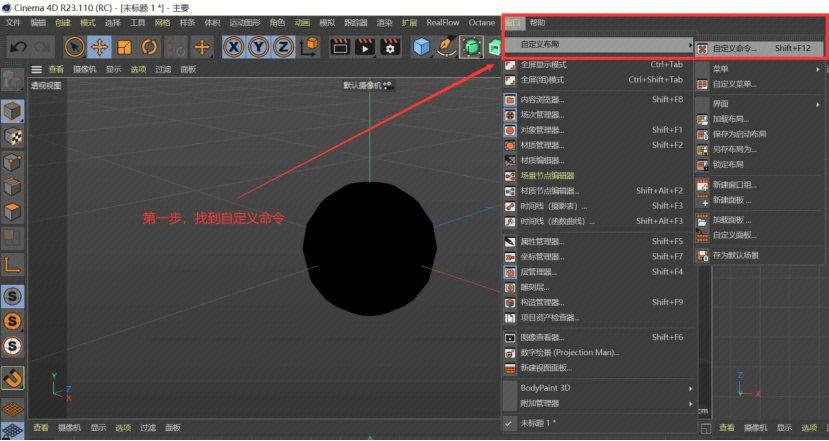Open the 渲染 menu
Image resolution: width=829 pixels, height=441 pixels.
(384, 23)
